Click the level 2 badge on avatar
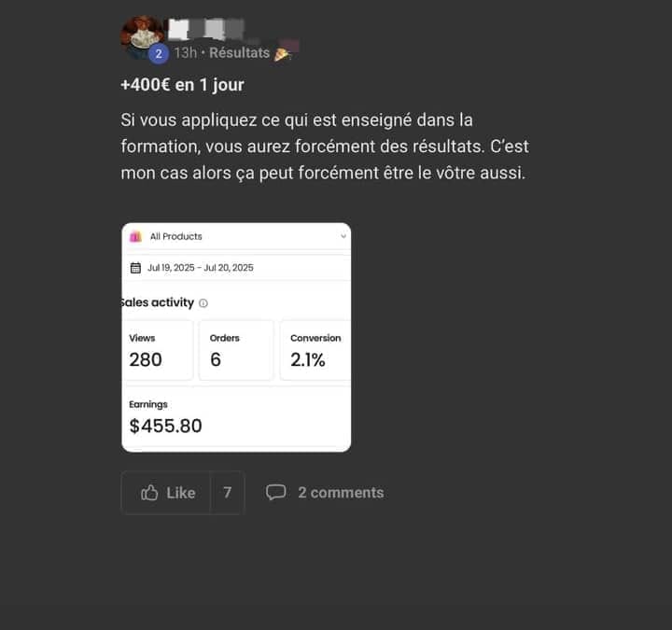The width and height of the screenshot is (672, 630). tap(159, 53)
